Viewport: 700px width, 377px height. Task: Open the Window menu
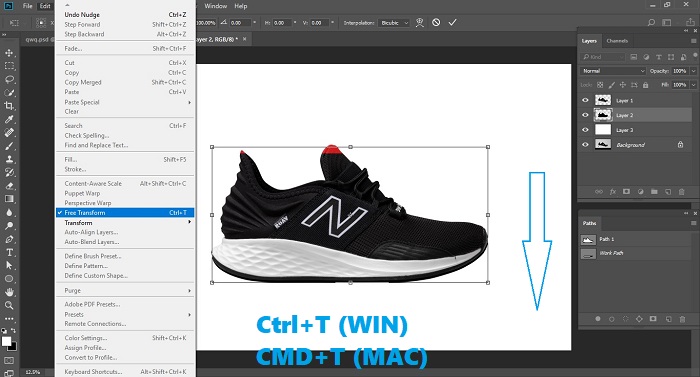(216, 6)
